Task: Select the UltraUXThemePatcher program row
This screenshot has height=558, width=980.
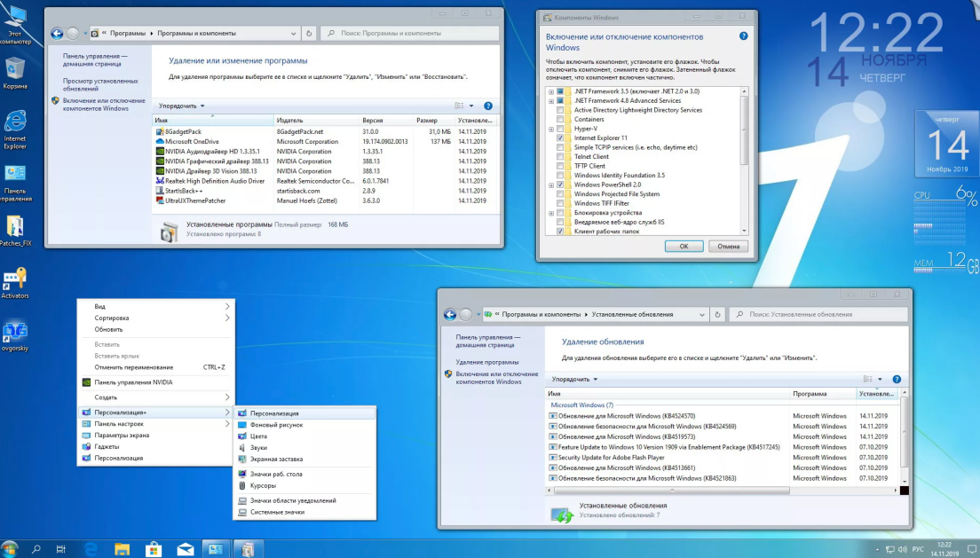Action: coord(325,201)
